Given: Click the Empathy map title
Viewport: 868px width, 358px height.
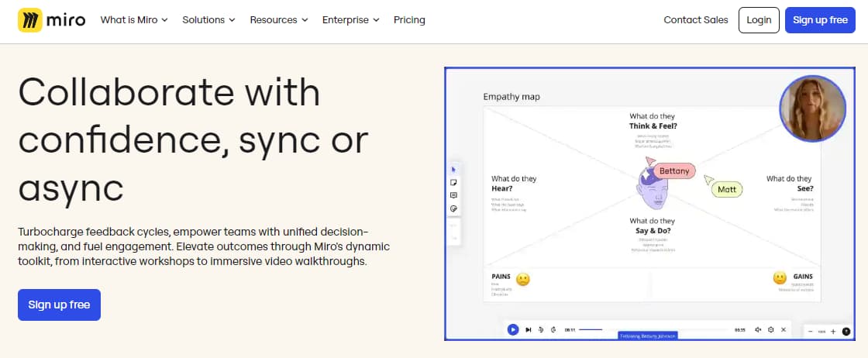Looking at the screenshot, I should (x=511, y=97).
